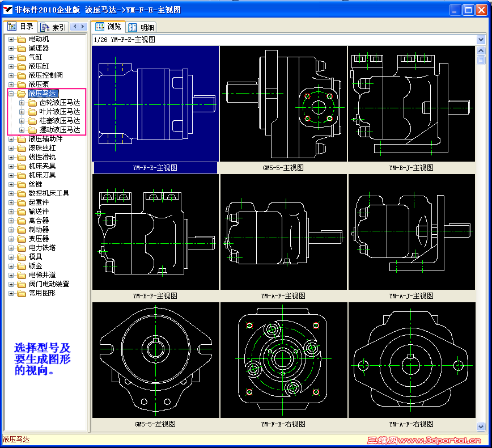
Task: Click the thumbnail scrollbar up arrow
Action: coord(481,50)
